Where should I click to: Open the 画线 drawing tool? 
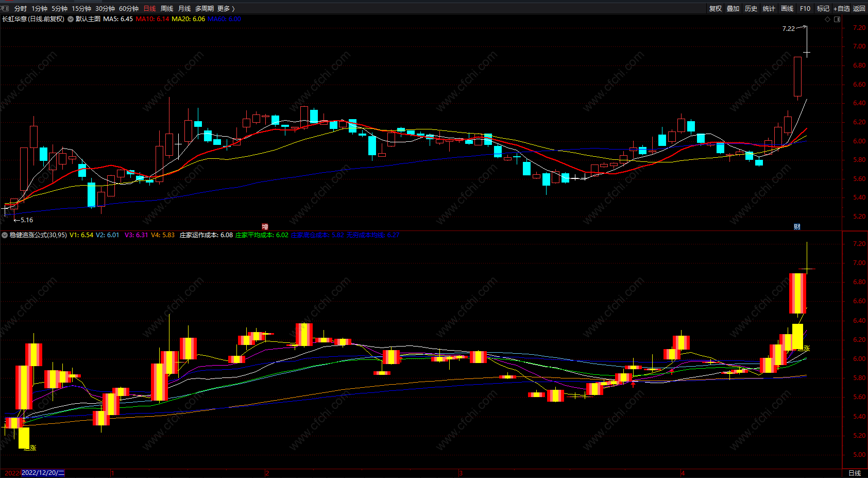pos(787,9)
